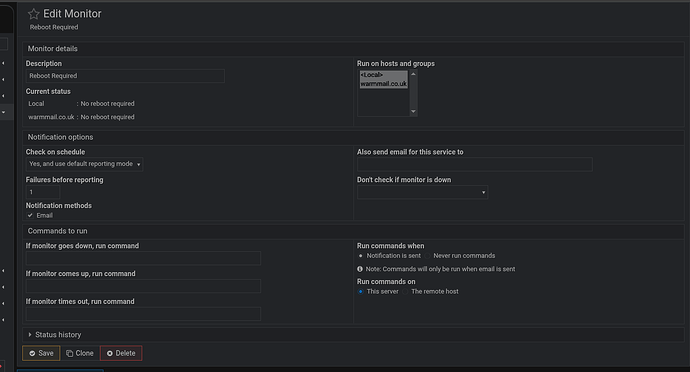Select the Never run commands radio option

pos(427,256)
